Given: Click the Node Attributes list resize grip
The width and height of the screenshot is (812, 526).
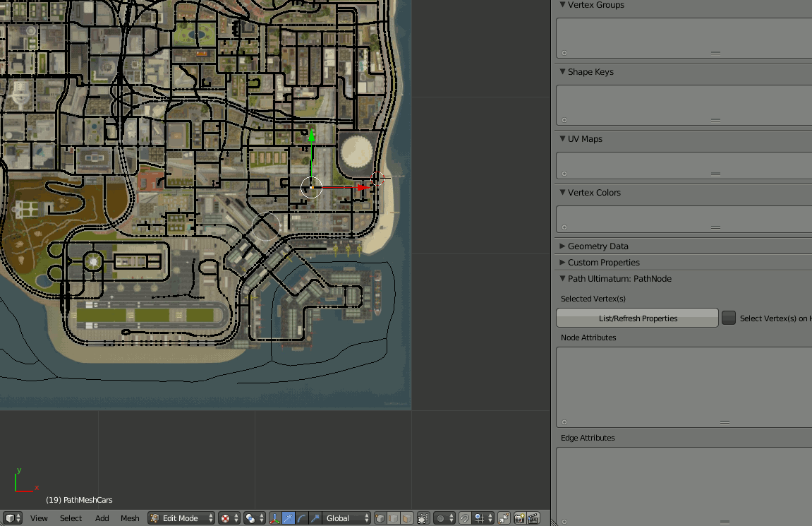Looking at the screenshot, I should pyautogui.click(x=725, y=422).
